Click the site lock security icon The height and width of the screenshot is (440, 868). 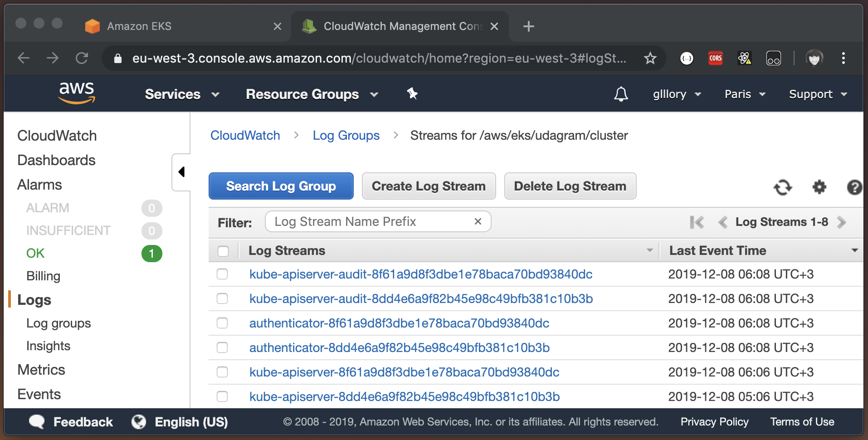117,58
